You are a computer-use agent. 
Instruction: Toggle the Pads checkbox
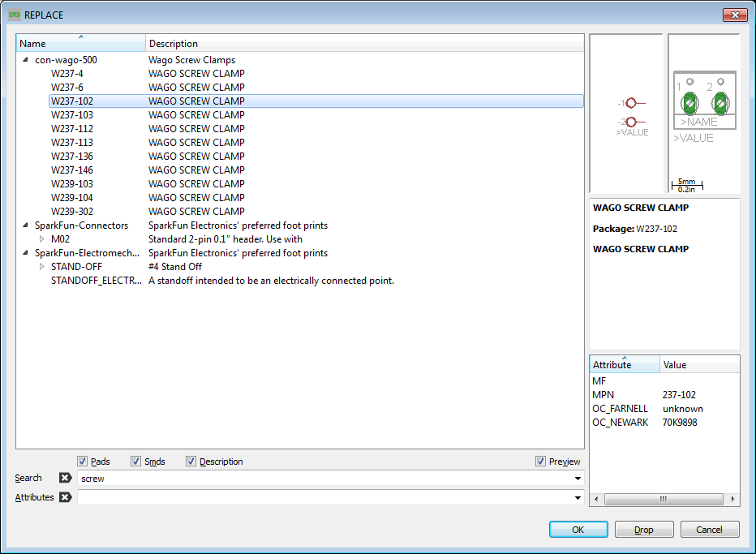coord(83,462)
